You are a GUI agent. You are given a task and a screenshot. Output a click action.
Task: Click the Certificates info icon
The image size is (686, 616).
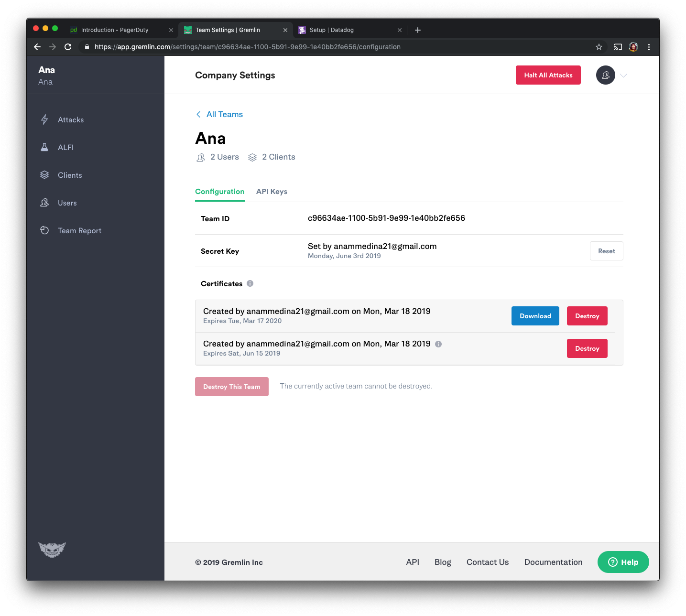point(250,283)
